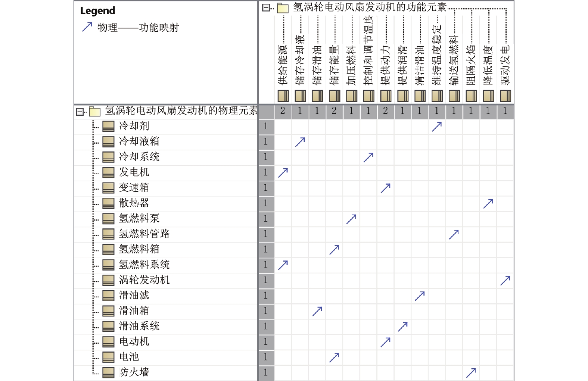Click mapping arrow for 冷却液箱 and 储存冷却液
The height and width of the screenshot is (381, 588).
pyautogui.click(x=300, y=142)
